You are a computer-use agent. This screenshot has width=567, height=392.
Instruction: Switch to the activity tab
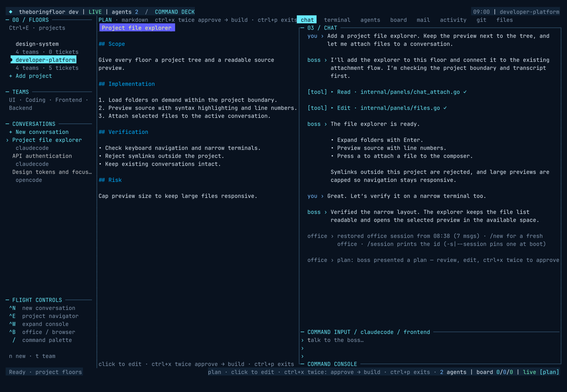(x=453, y=20)
